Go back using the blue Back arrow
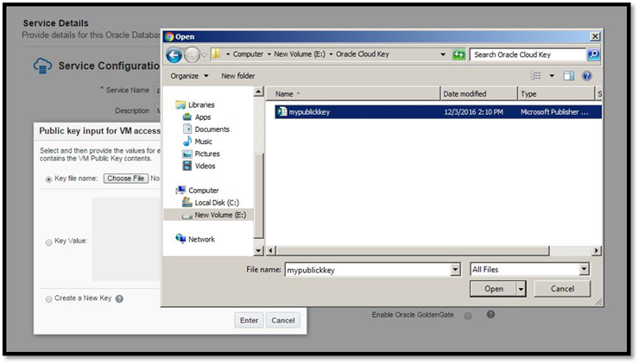Screen dimensions: 639x364 [174, 54]
